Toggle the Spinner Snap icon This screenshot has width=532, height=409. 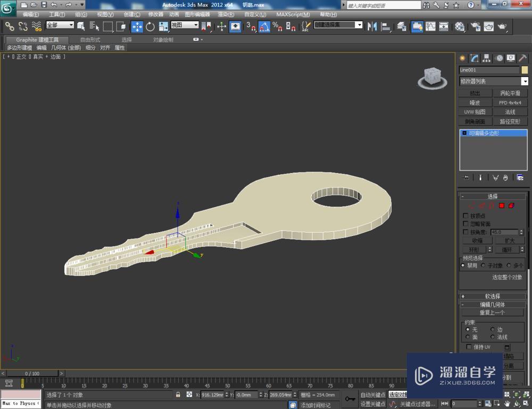pos(290,27)
